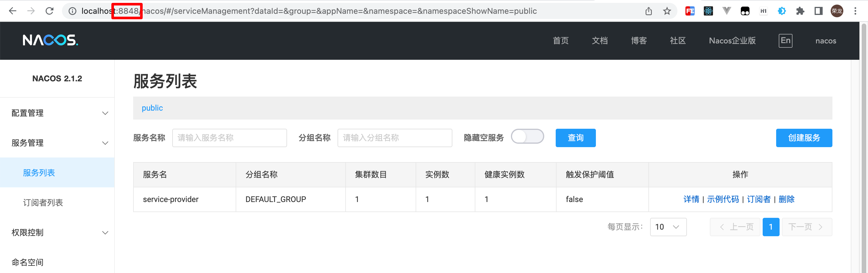
Task: Click the browser back arrow
Action: pos(12,11)
